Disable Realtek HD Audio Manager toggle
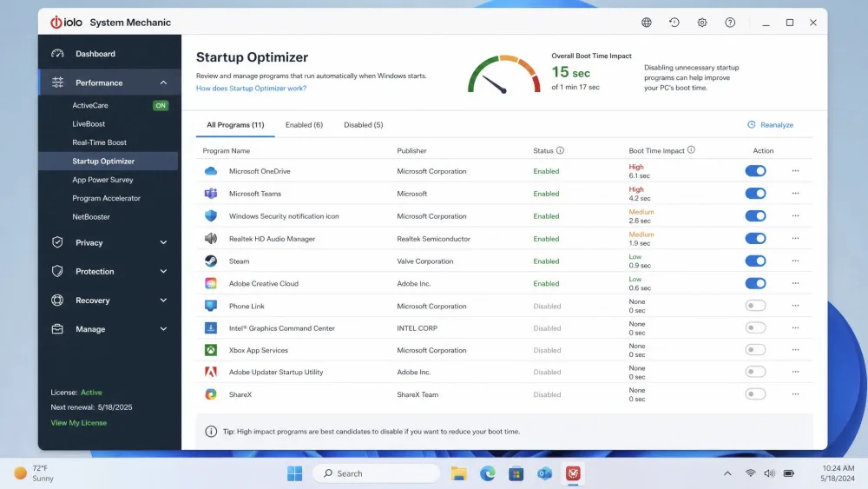This screenshot has height=489, width=868. [x=756, y=239]
